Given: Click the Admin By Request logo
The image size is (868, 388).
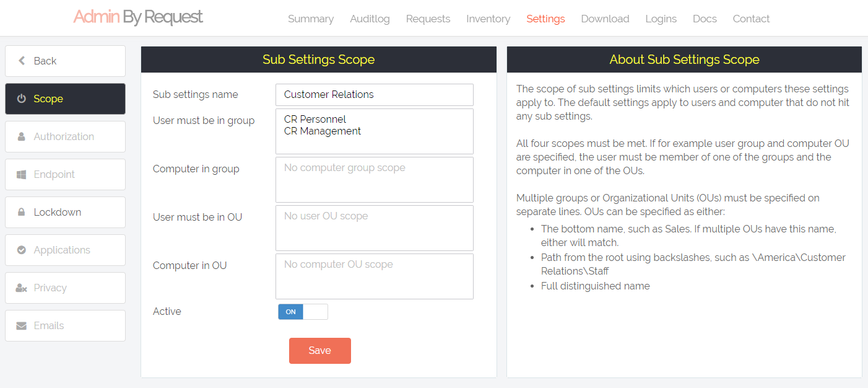Looking at the screenshot, I should tap(138, 17).
